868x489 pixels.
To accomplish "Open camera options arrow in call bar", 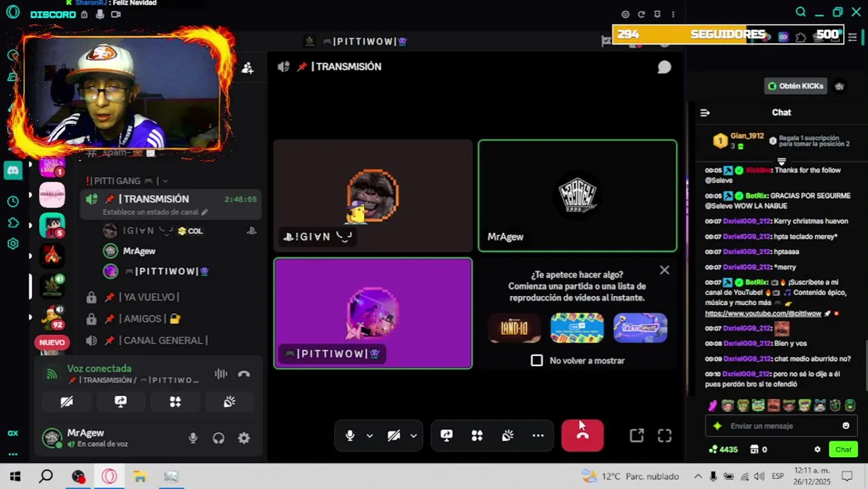I will [x=413, y=435].
